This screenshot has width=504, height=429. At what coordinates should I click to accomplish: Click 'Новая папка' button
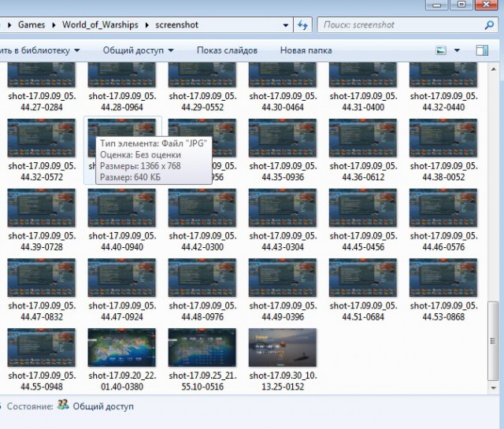(x=306, y=50)
